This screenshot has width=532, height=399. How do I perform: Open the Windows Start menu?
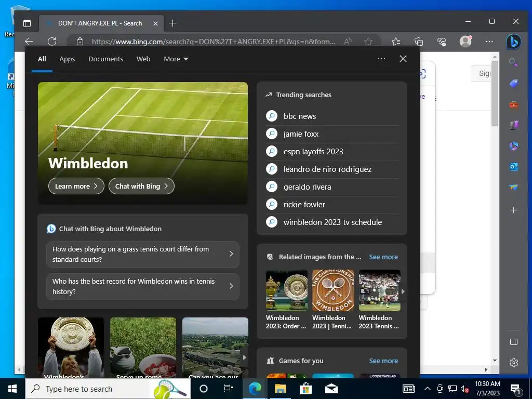pyautogui.click(x=12, y=389)
